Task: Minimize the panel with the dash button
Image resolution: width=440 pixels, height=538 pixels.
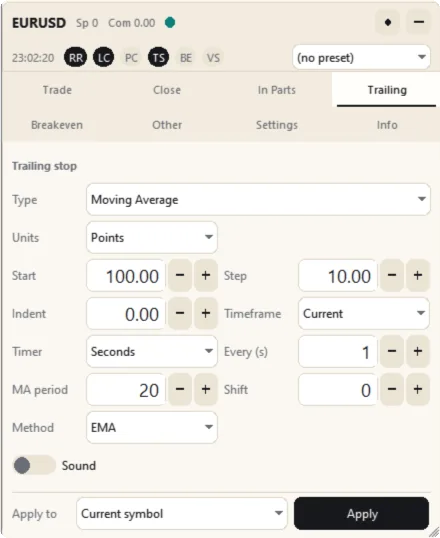Action: (418, 22)
